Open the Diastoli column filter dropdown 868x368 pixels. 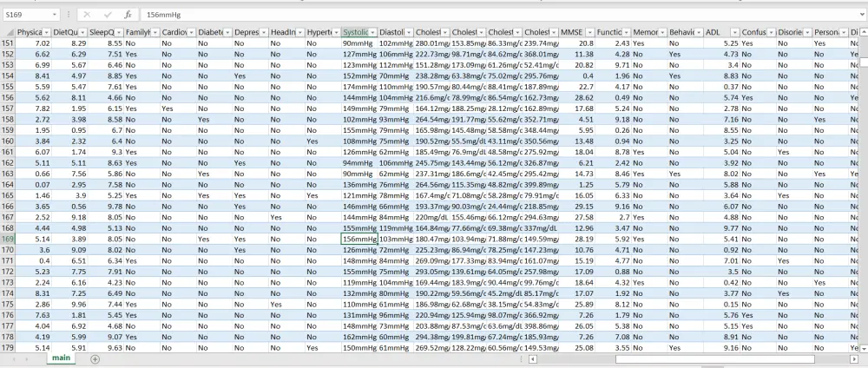click(x=409, y=32)
